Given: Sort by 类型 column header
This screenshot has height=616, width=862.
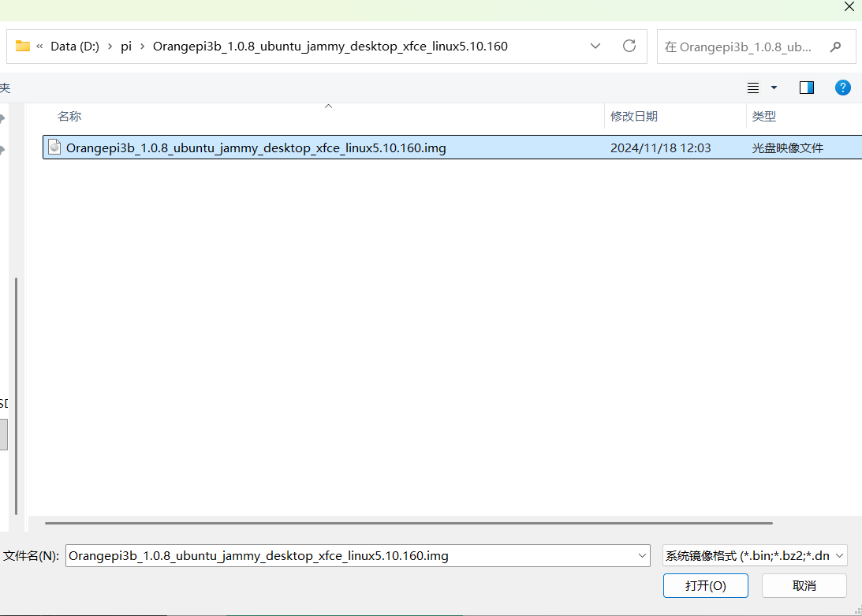Looking at the screenshot, I should click(764, 116).
